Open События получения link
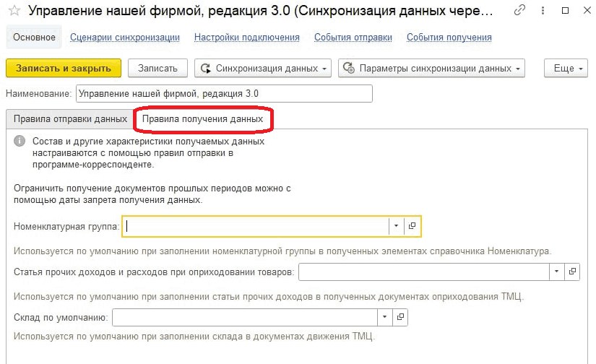 [x=449, y=38]
